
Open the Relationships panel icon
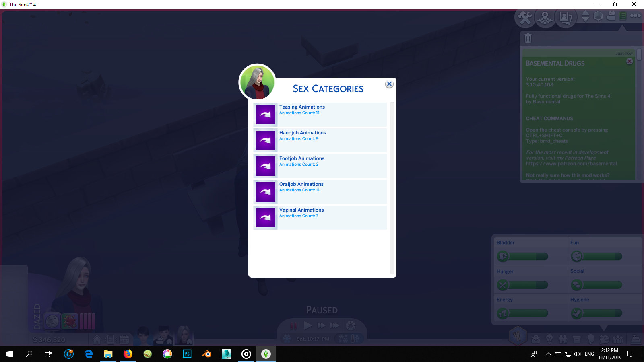point(563,339)
